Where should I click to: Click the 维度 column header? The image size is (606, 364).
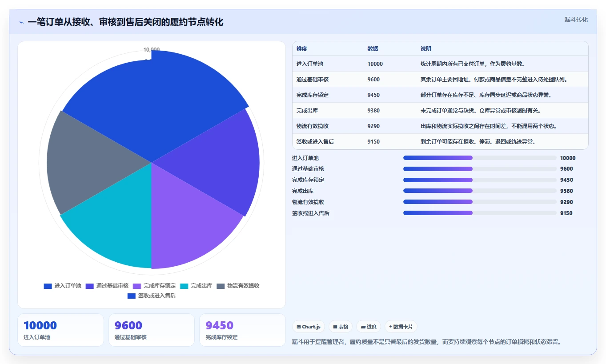tap(302, 49)
